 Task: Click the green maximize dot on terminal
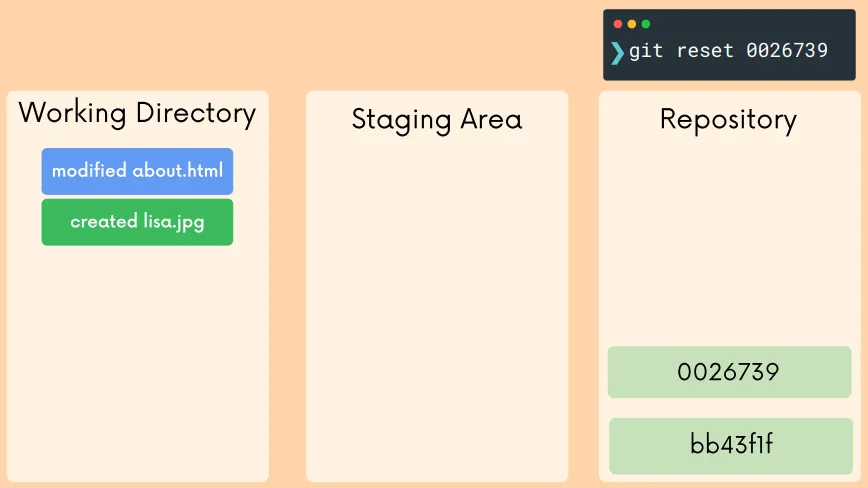(x=646, y=24)
